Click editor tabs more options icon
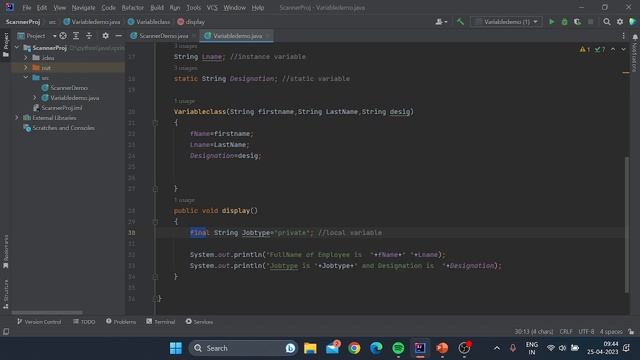 [623, 36]
